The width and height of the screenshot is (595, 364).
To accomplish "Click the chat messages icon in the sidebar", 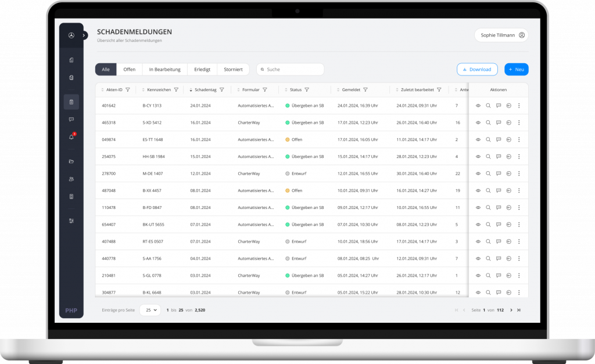I will pyautogui.click(x=71, y=120).
